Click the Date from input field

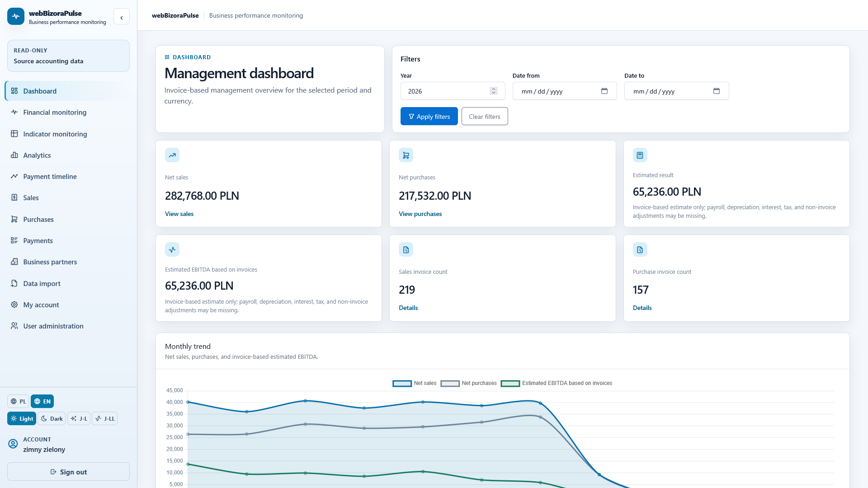click(x=565, y=91)
